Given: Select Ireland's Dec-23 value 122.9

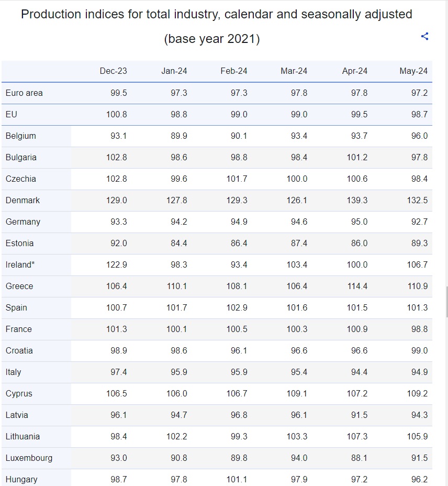Looking at the screenshot, I should [x=116, y=264].
